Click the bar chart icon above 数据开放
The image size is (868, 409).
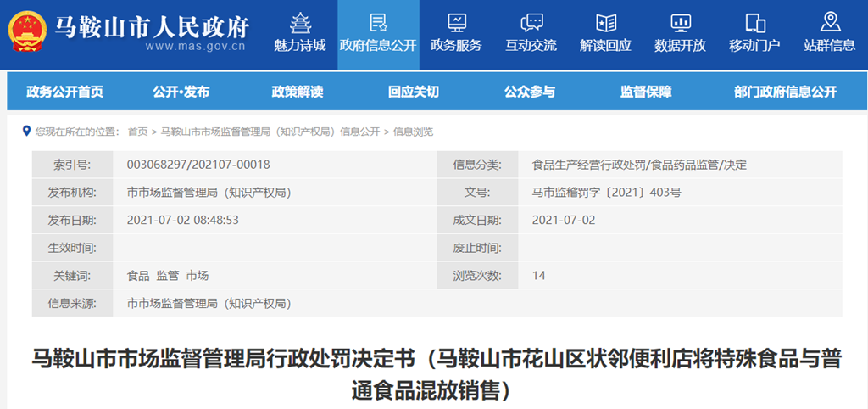click(x=681, y=23)
